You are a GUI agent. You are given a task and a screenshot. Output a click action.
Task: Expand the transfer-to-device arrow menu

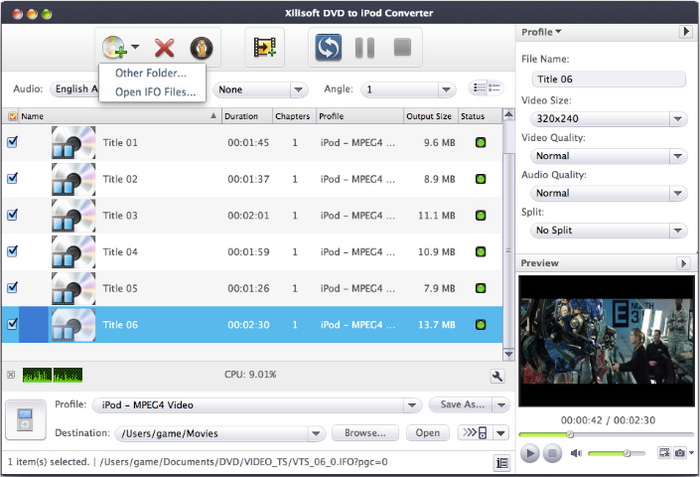click(501, 433)
